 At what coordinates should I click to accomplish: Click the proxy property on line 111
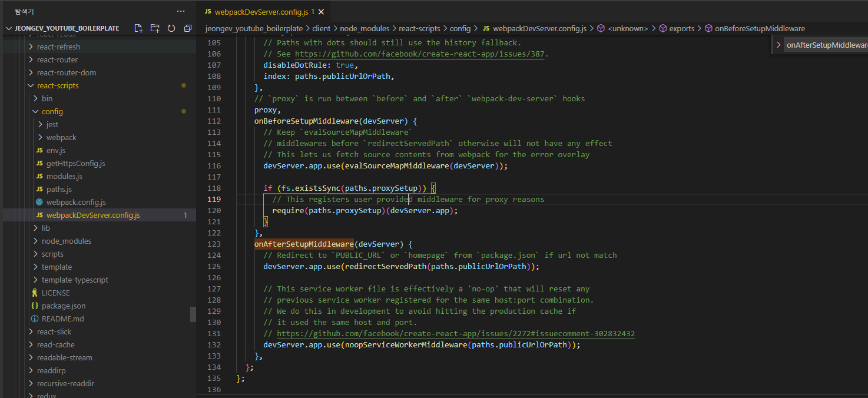[266, 110]
